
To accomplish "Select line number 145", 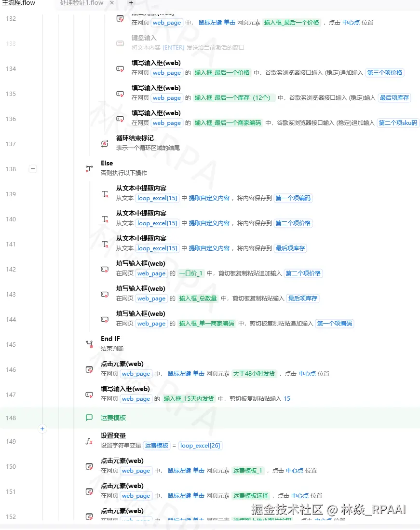I will (x=11, y=344).
